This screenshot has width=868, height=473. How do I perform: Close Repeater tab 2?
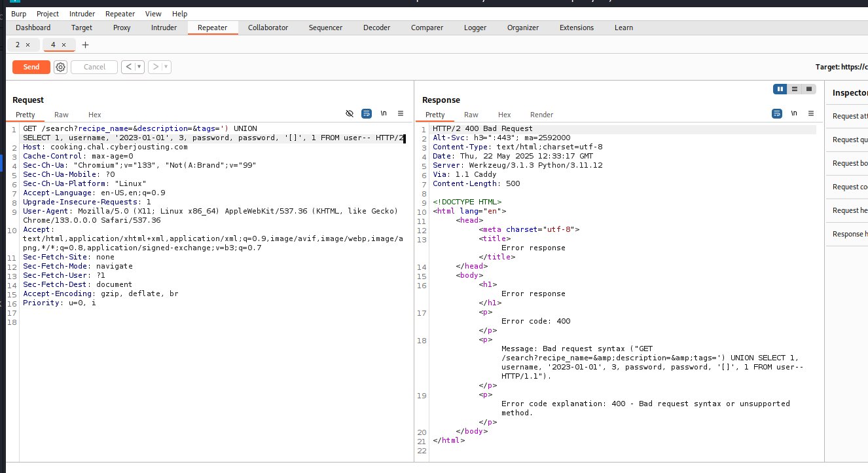point(27,45)
